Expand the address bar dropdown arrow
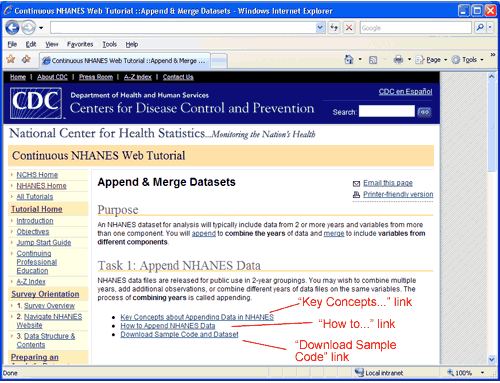 click(x=320, y=28)
